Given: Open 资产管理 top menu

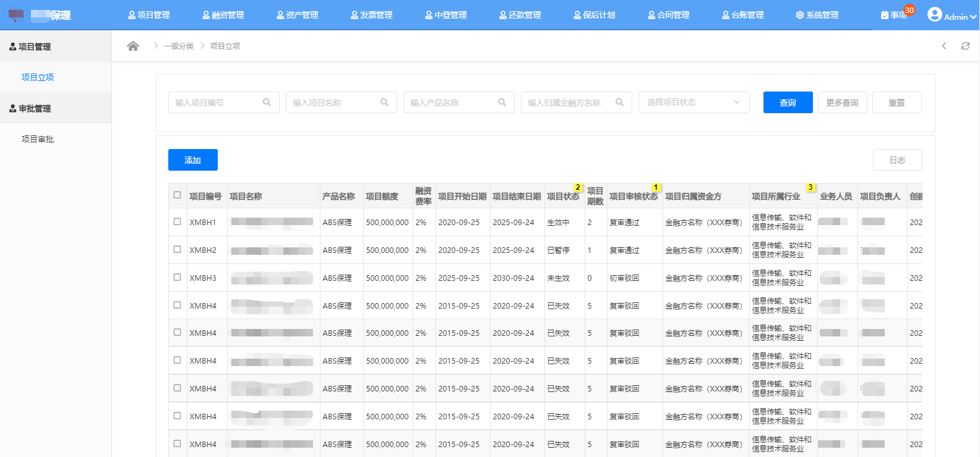Looking at the screenshot, I should click(x=298, y=15).
